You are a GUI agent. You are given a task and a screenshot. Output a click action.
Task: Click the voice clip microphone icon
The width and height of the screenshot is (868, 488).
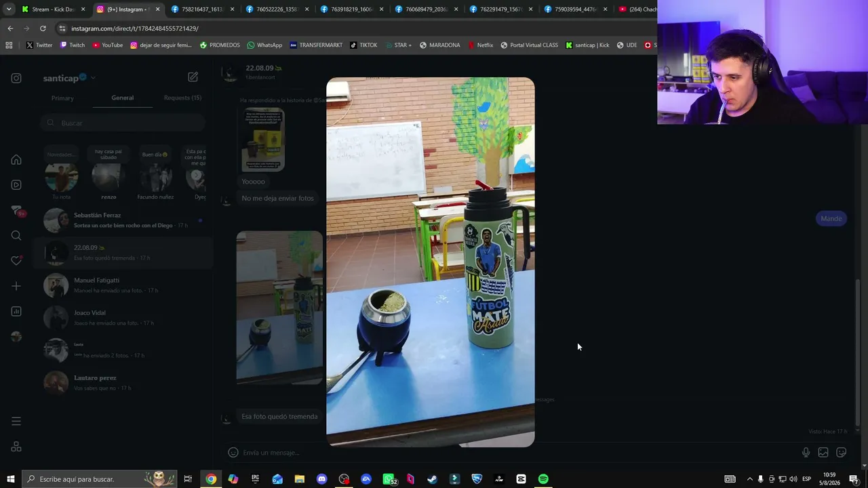806,453
